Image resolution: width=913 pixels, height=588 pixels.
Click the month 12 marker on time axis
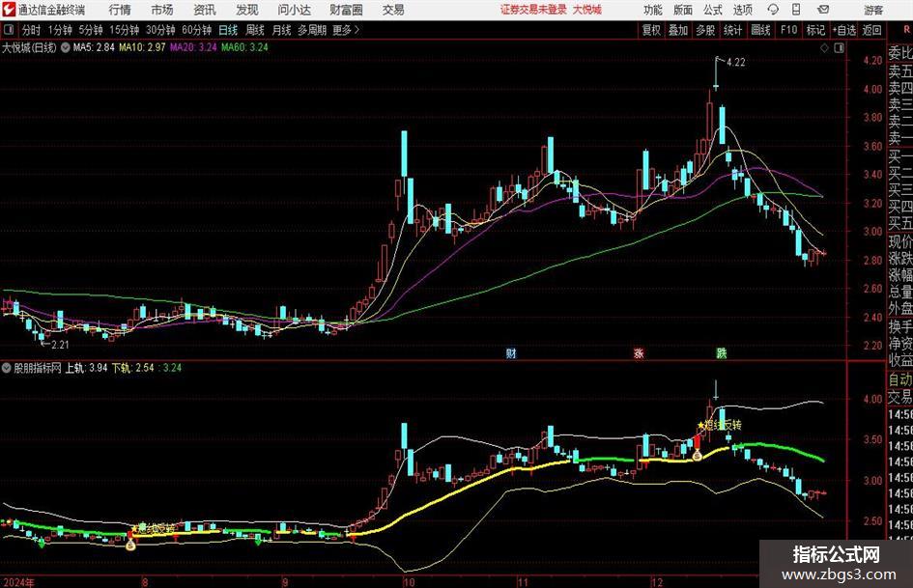(x=657, y=582)
